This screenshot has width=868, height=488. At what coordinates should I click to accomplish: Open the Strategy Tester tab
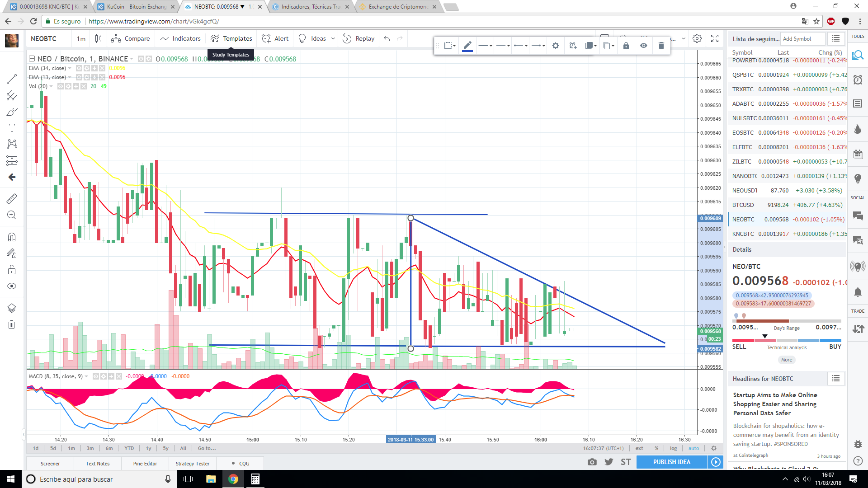[x=193, y=464]
